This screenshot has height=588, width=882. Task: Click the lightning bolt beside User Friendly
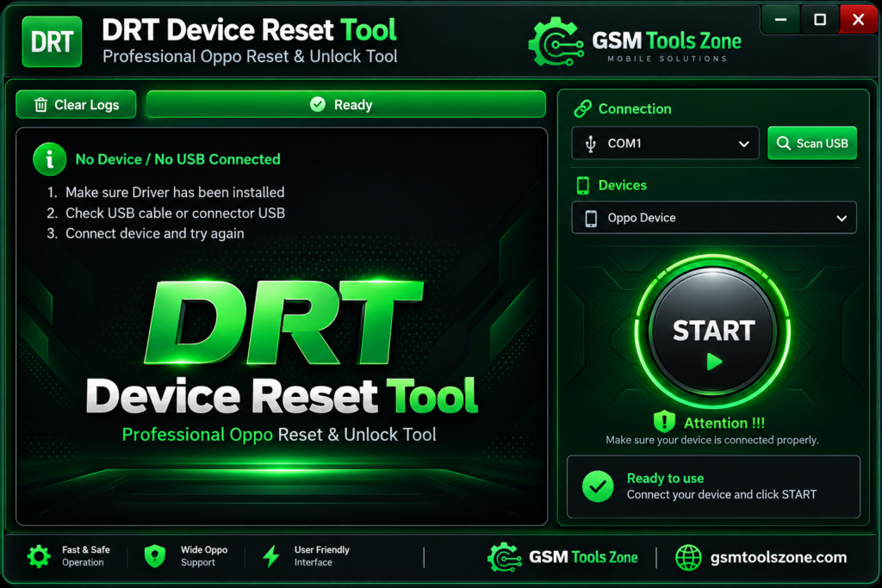click(x=271, y=556)
